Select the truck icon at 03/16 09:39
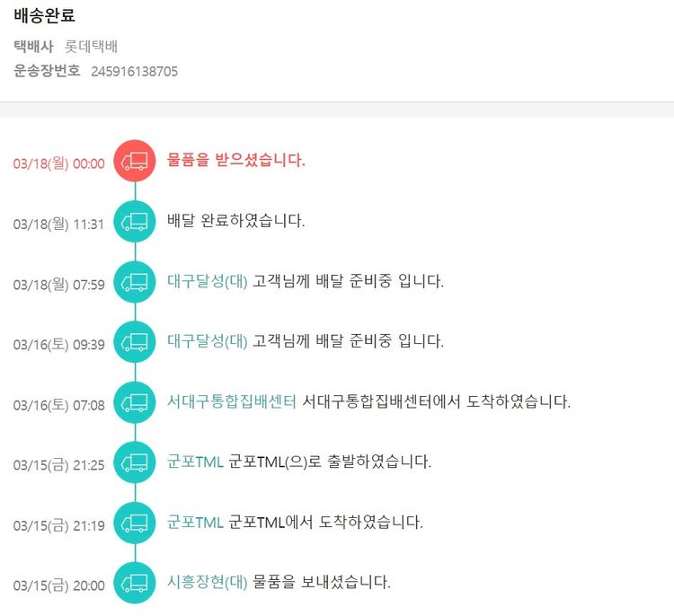The width and height of the screenshot is (674, 616). point(135,342)
